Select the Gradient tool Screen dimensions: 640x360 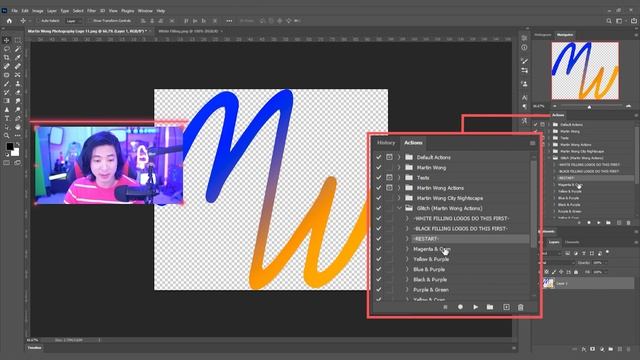(x=7, y=101)
